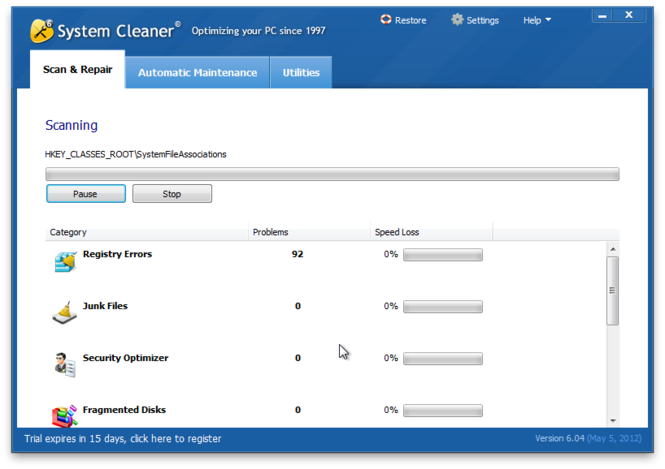Open the Help dropdown menu
Image resolution: width=665 pixels, height=469 pixels.
click(x=536, y=20)
